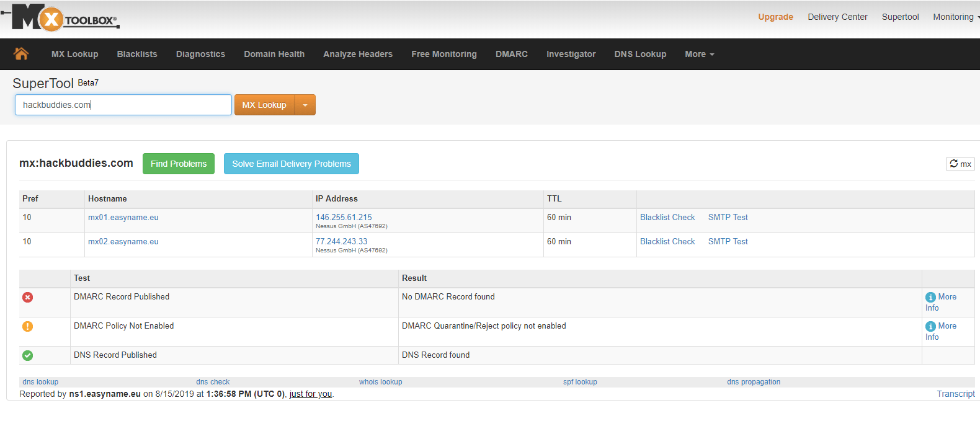Click the Pref column header

click(30, 199)
